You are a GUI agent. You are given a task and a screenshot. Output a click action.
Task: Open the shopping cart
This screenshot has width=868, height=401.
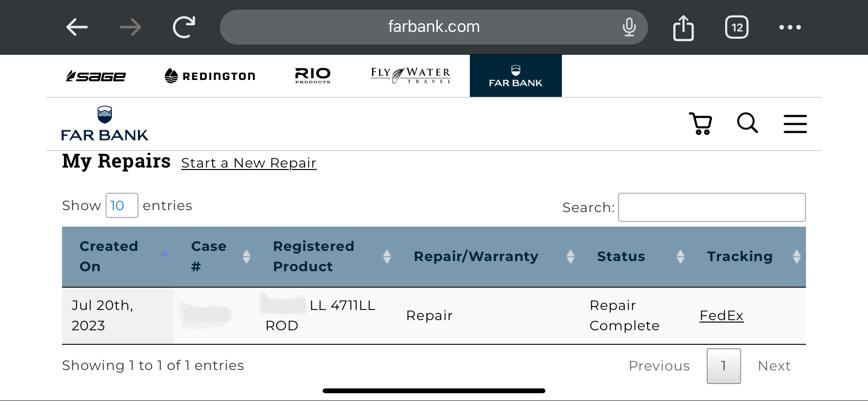coord(700,123)
